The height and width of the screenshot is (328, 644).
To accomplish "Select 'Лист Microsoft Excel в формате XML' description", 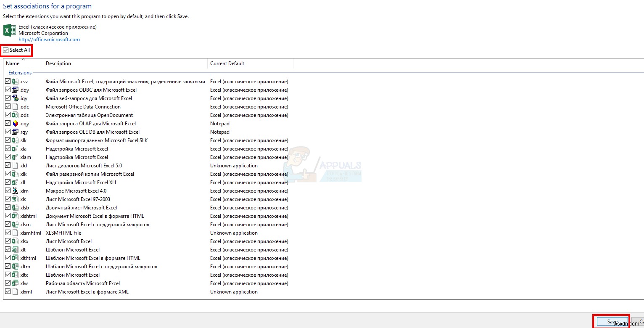I will [x=87, y=292].
